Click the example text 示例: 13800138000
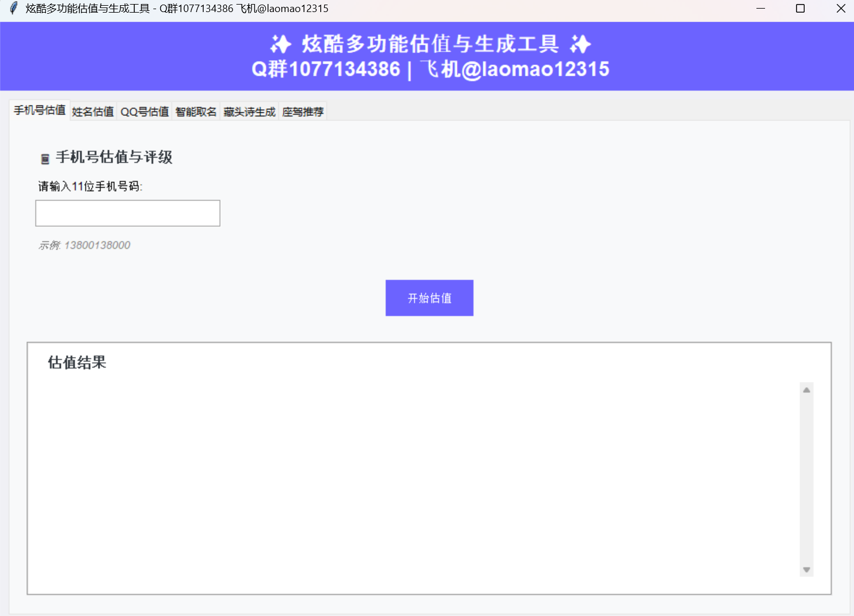Screen dimensions: 854x616 click(x=84, y=245)
